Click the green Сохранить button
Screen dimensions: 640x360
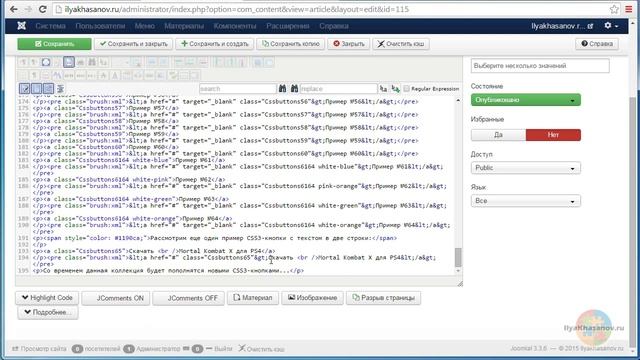coord(54,44)
